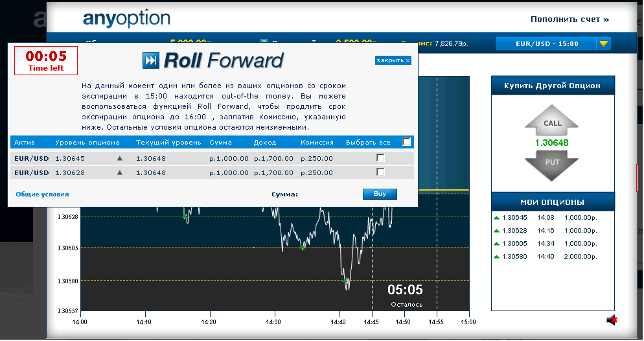Close the dialog via 'закрыть x'
This screenshot has width=644, height=341.
click(393, 60)
